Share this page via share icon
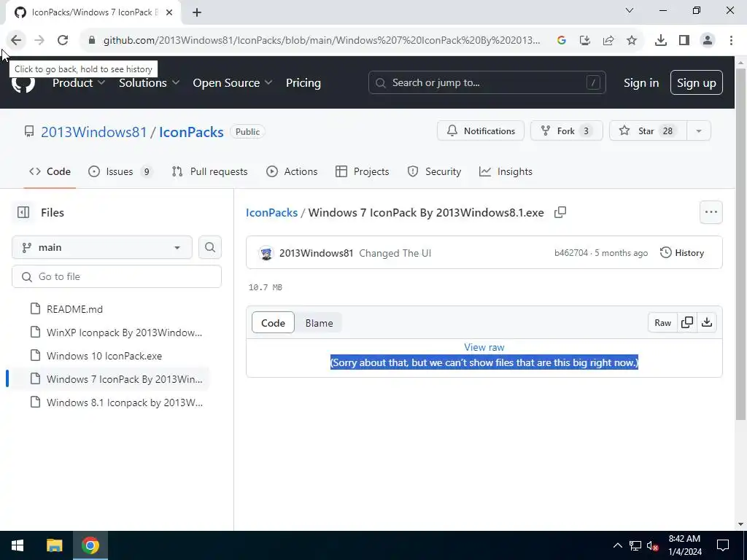Screen dimensions: 747x560 tap(608, 41)
